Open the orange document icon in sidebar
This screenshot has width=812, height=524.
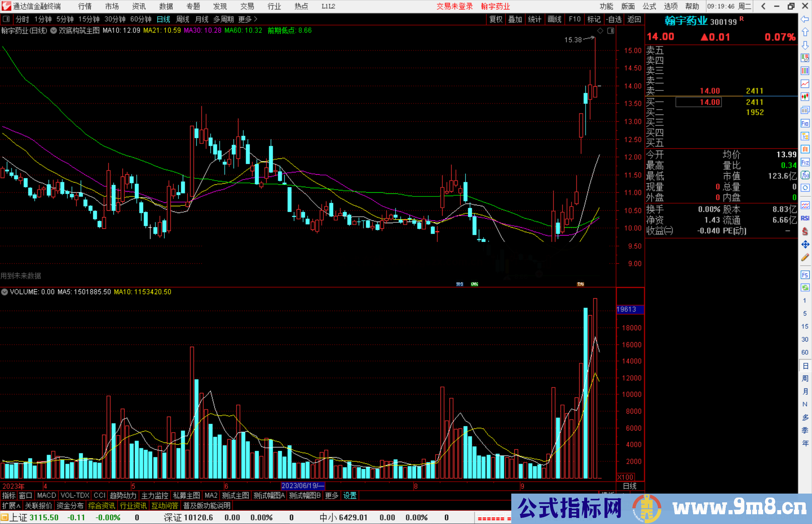tap(805, 149)
